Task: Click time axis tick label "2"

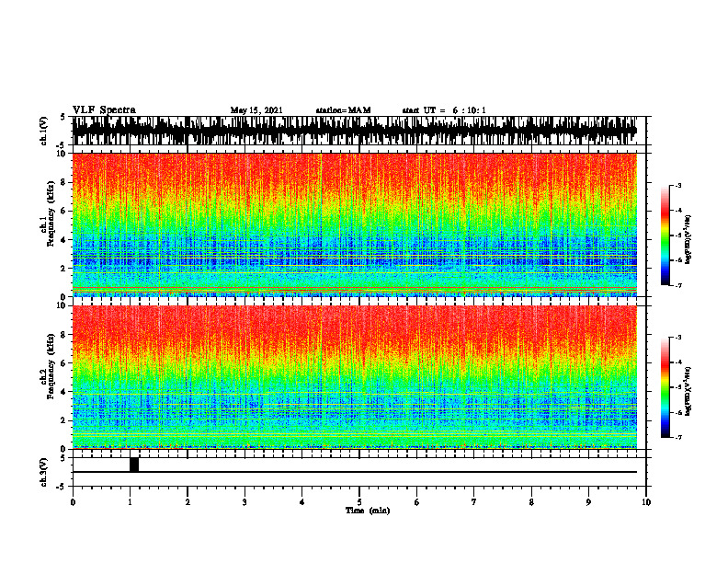Action: pyautogui.click(x=188, y=502)
